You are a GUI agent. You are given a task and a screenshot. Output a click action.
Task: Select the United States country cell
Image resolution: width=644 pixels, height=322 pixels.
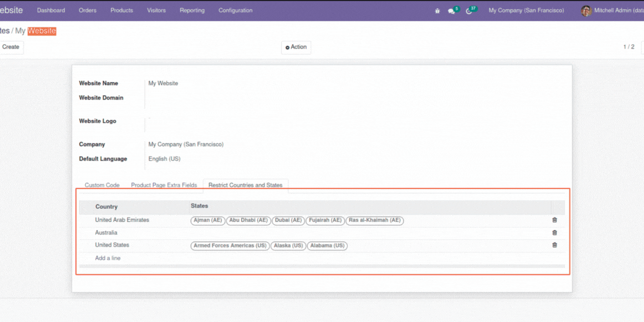112,245
